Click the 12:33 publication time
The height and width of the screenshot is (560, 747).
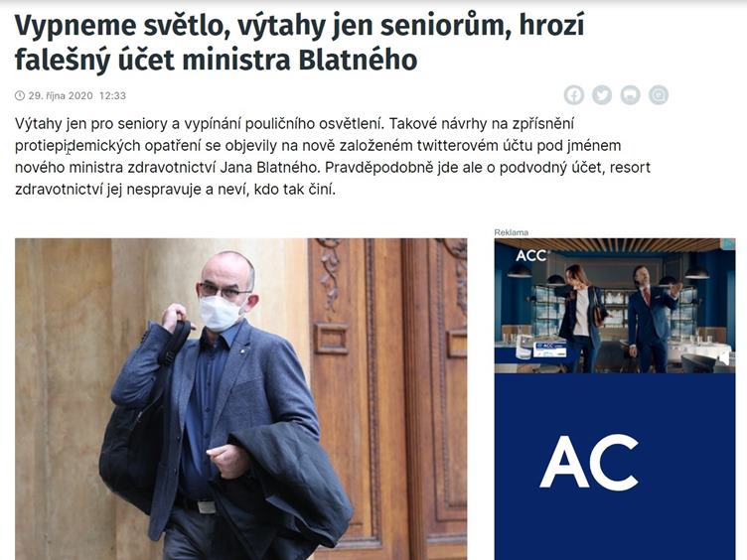(112, 95)
